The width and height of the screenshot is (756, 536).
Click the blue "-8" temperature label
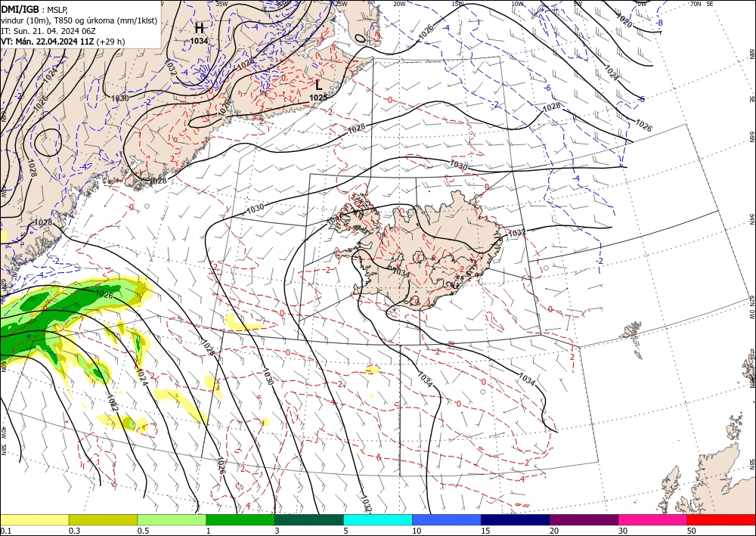[x=659, y=23]
